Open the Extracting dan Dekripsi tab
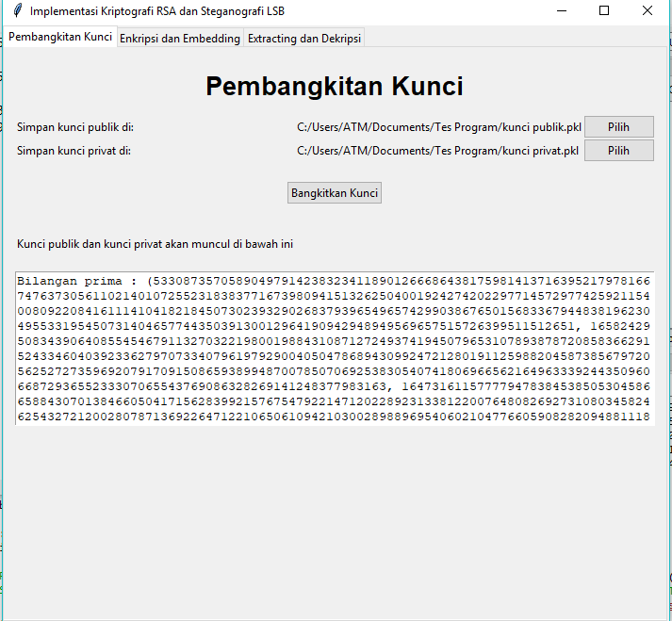Viewport: 672px width, 621px height. 304,39
